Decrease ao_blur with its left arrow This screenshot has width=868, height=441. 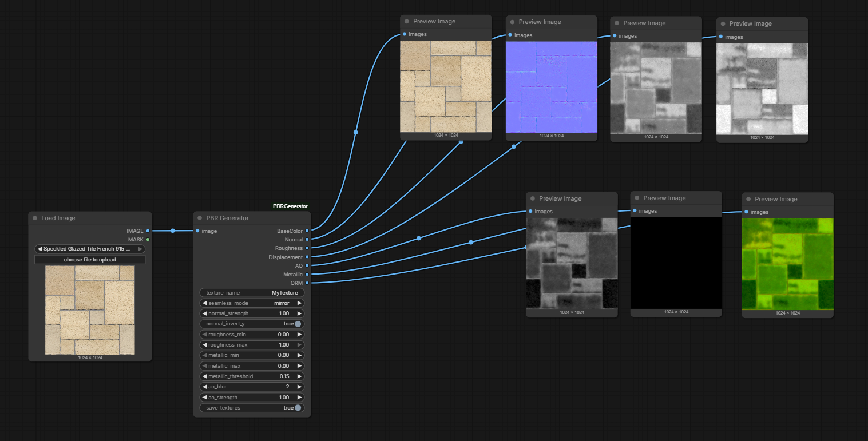click(x=204, y=387)
